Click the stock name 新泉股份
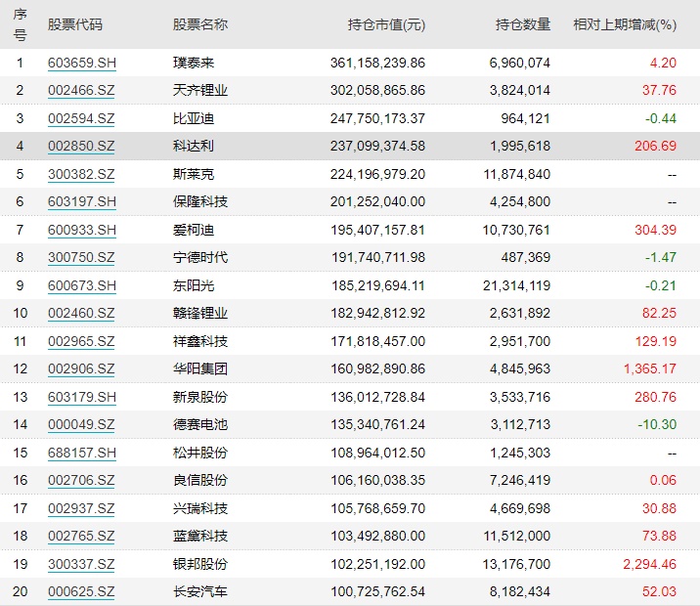Image resolution: width=700 pixels, height=606 pixels. [x=200, y=397]
